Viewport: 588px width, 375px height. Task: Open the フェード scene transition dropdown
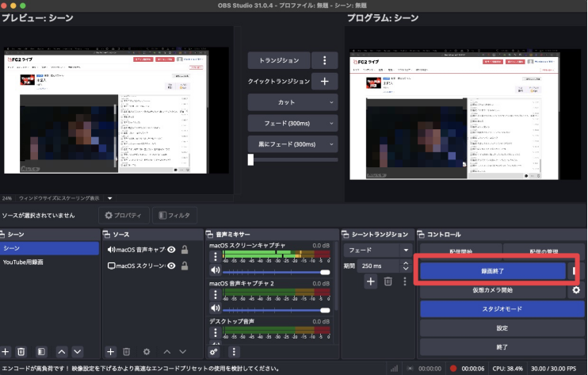pos(376,249)
